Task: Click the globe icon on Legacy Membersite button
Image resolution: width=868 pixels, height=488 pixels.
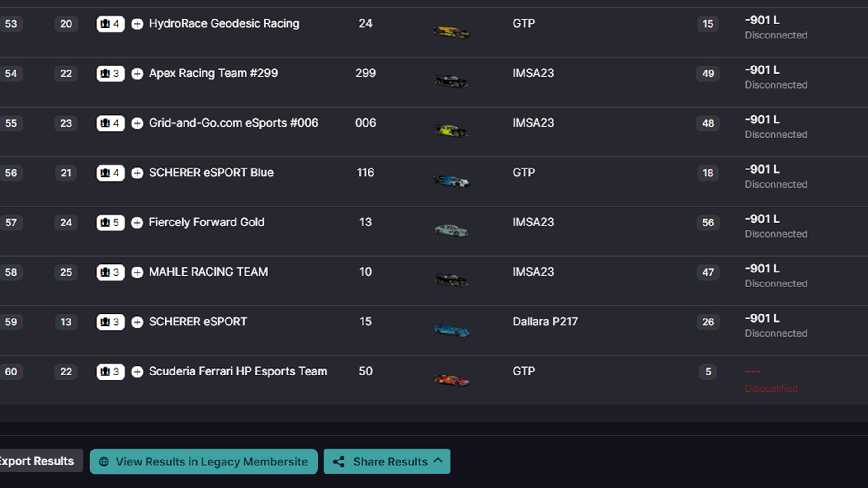Action: click(104, 461)
